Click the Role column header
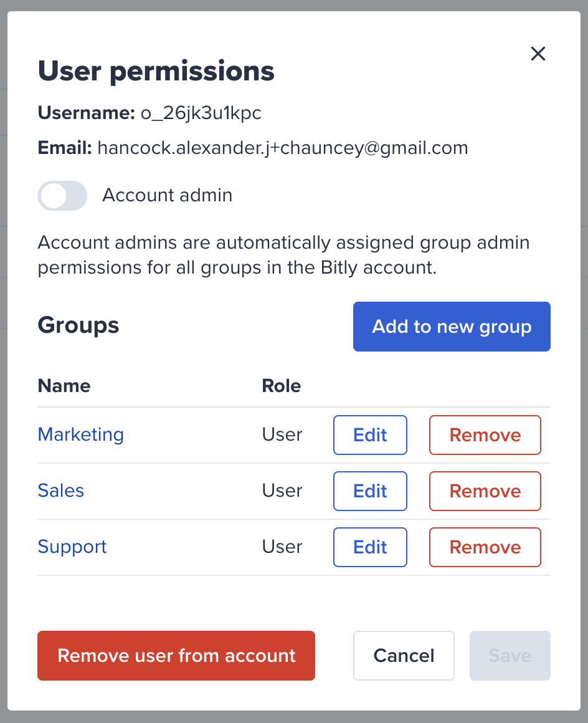Screen dimensions: 588x723 coord(281,386)
